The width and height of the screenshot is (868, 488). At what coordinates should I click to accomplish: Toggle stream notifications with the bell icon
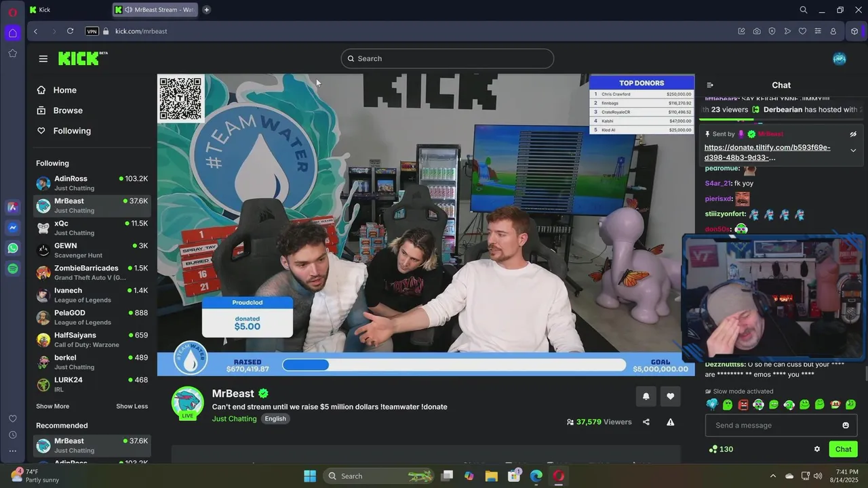coord(646,396)
